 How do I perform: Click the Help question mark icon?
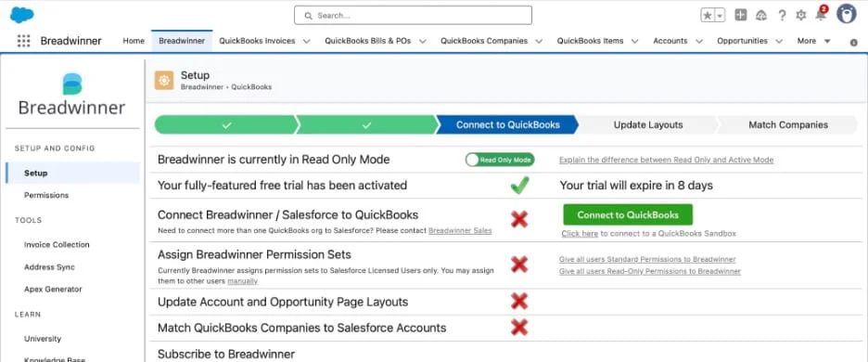click(782, 16)
